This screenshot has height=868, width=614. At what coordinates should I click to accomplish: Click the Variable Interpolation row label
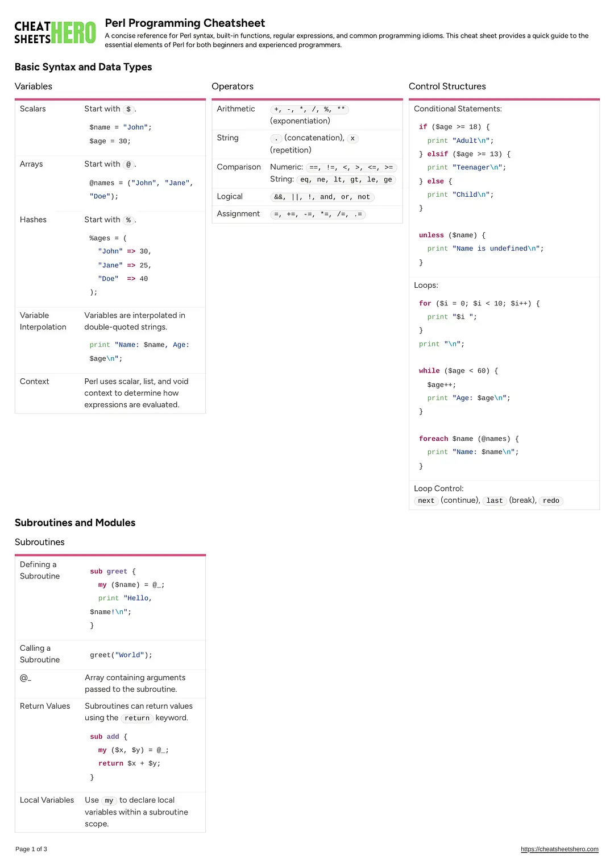[43, 321]
